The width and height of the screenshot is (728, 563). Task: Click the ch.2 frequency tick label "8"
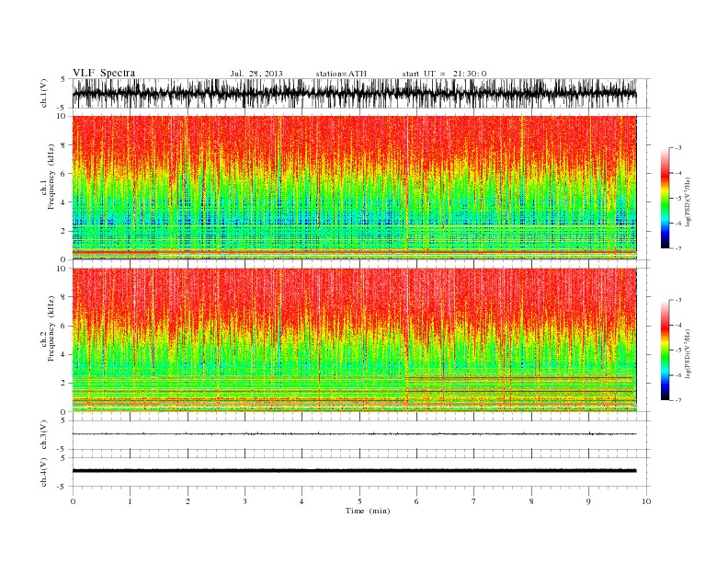[63, 297]
